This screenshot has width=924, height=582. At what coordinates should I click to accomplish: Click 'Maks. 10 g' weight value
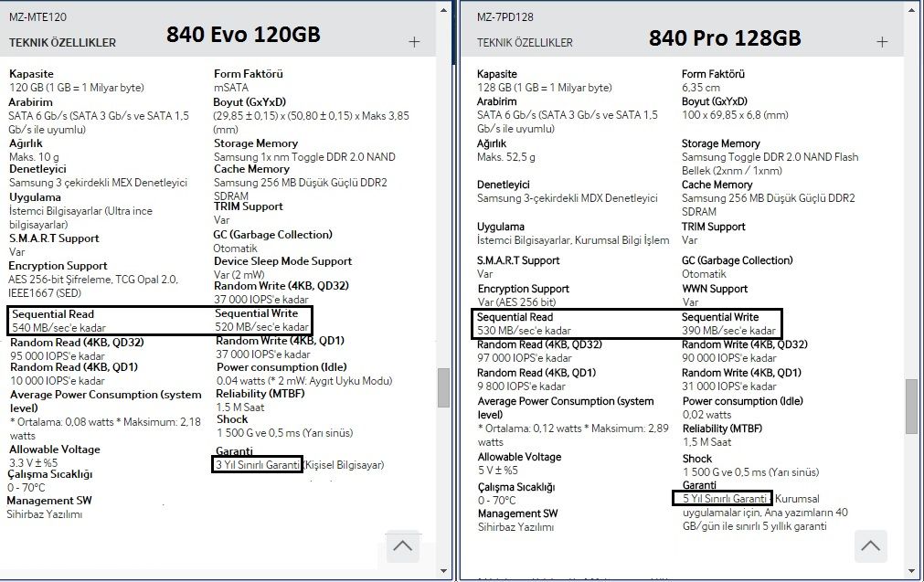click(34, 157)
